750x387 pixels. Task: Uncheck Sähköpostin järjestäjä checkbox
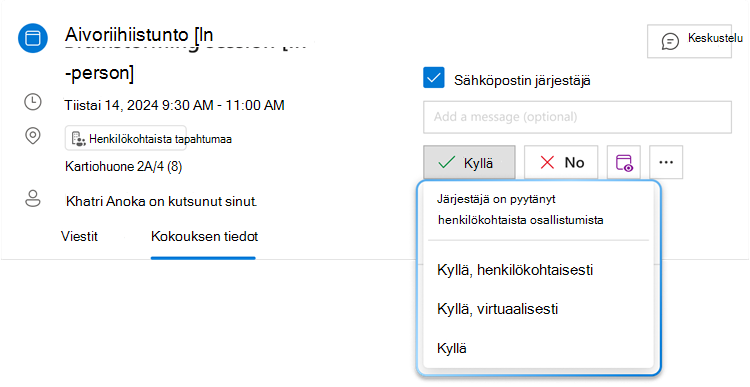434,78
